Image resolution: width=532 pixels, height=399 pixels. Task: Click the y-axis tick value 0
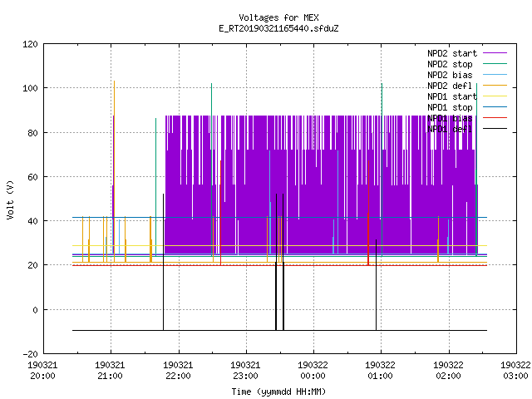coord(35,310)
